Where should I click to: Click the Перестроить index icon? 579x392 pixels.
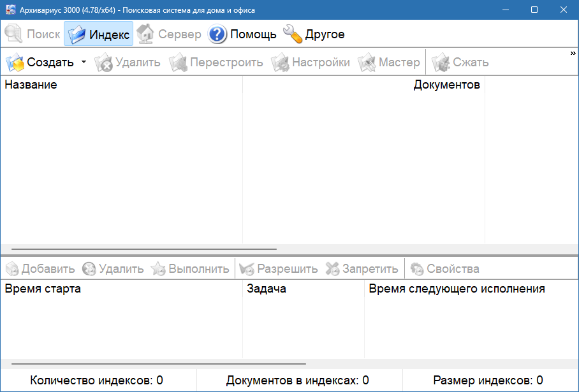click(x=178, y=62)
